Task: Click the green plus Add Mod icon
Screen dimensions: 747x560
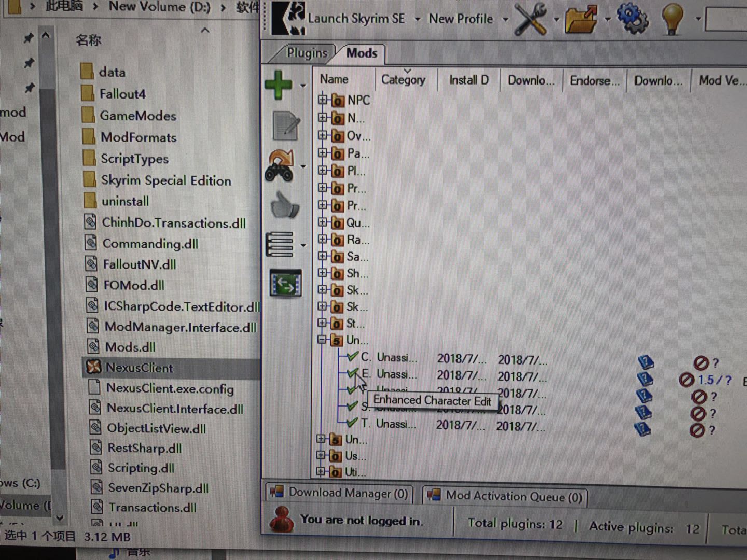Action: pos(279,84)
